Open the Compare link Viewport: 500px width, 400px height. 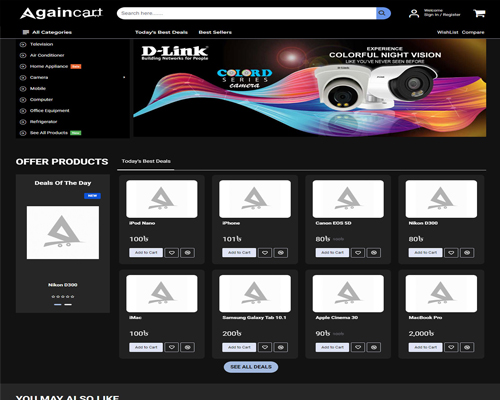[x=473, y=32]
